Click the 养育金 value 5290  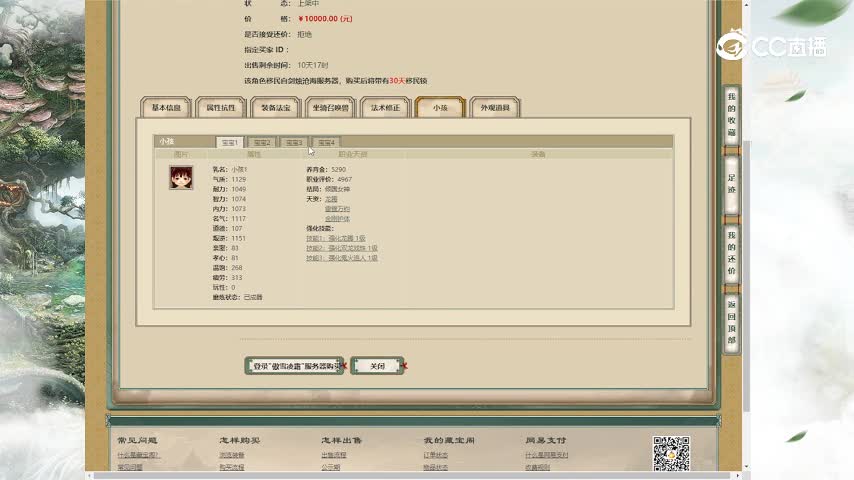(338, 169)
